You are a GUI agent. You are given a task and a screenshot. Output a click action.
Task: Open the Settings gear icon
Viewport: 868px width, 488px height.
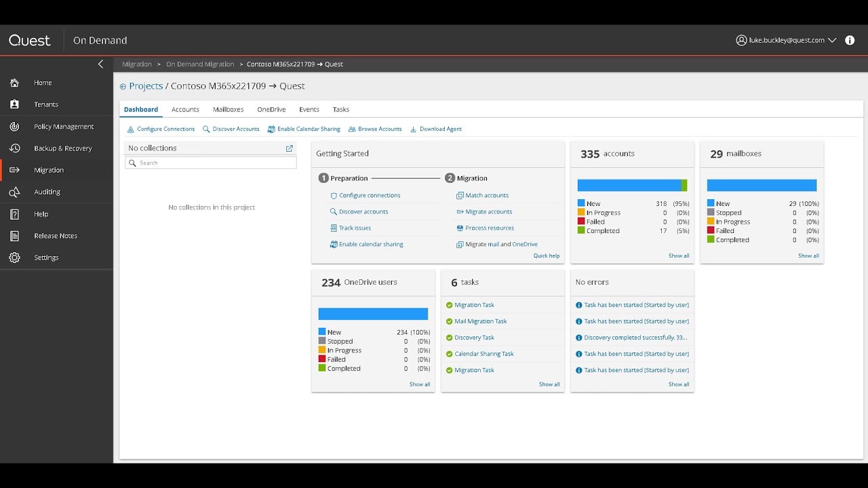coord(14,258)
